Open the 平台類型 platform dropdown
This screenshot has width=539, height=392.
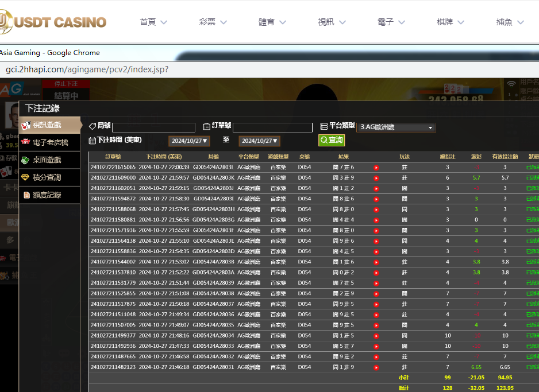click(x=396, y=127)
